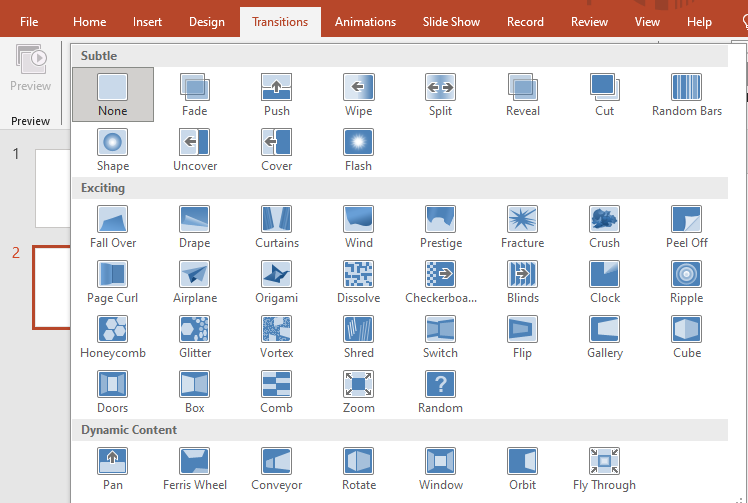Open the Animations ribbon tab
This screenshot has width=748, height=503.
click(x=365, y=22)
